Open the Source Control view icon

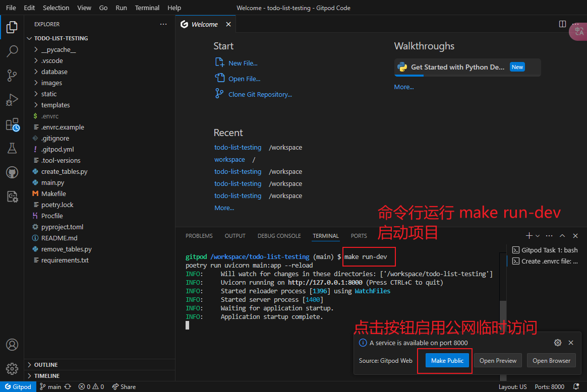tap(12, 76)
